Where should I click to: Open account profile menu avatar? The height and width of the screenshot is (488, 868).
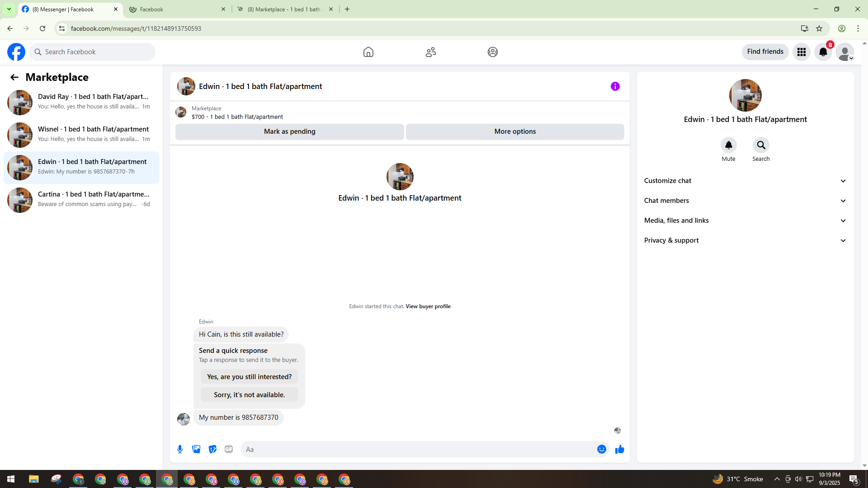point(845,52)
